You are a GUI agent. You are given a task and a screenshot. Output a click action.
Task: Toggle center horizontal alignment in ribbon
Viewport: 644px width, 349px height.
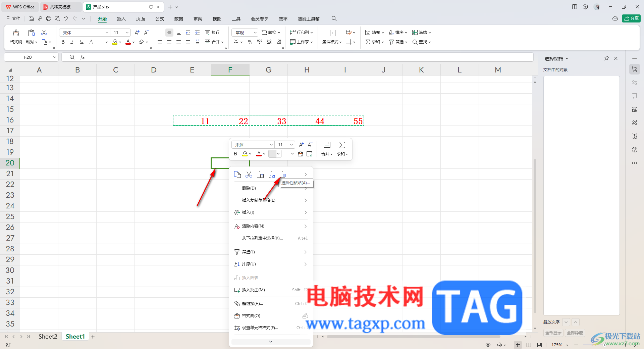pos(169,42)
